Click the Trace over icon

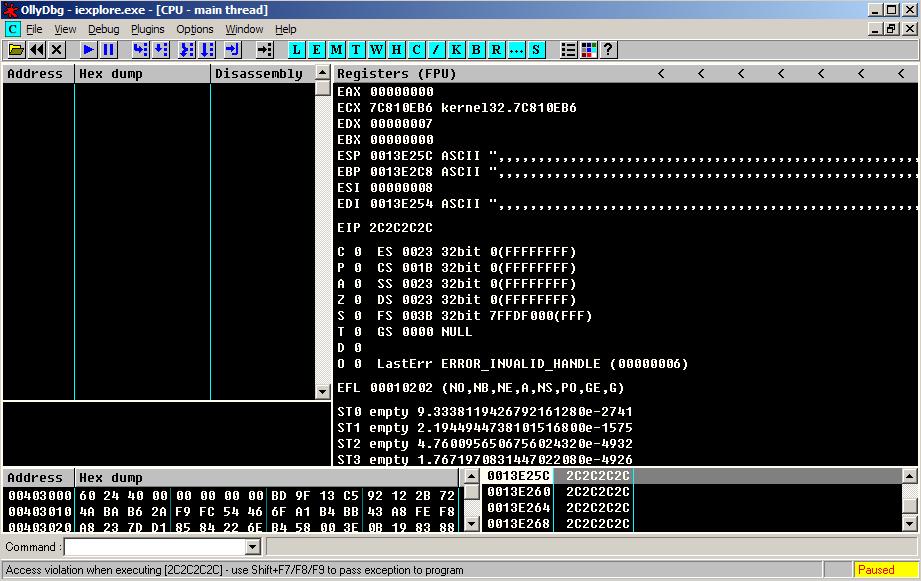[207, 50]
